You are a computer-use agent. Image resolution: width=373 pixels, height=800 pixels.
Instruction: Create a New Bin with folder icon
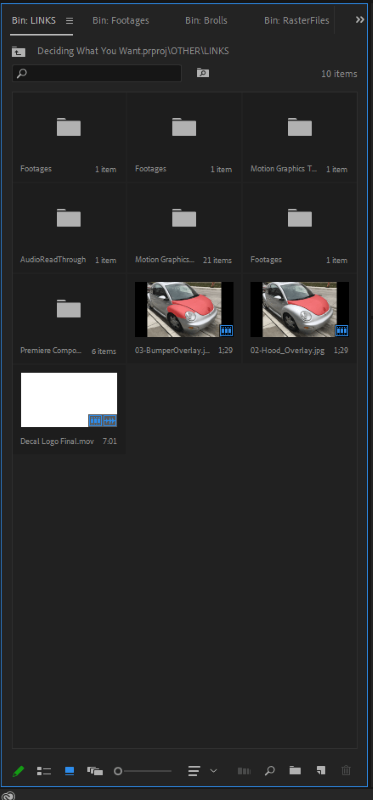coord(295,770)
